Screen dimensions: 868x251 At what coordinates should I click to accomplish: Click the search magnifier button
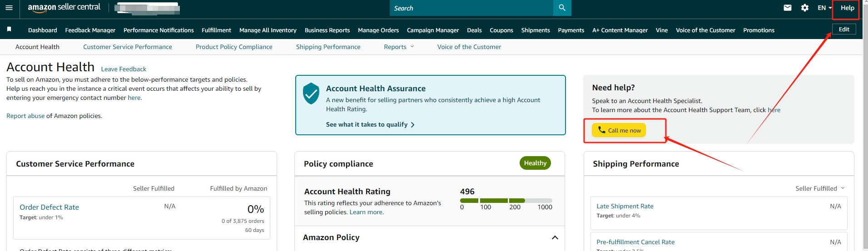point(562,8)
